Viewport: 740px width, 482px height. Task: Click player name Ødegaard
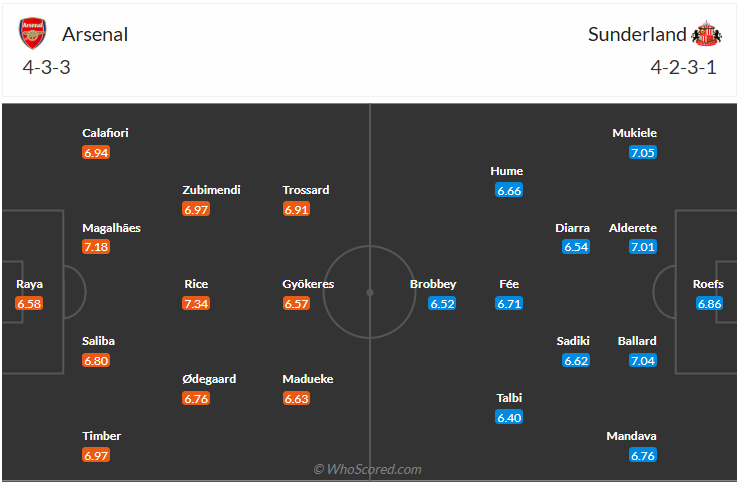pos(211,379)
